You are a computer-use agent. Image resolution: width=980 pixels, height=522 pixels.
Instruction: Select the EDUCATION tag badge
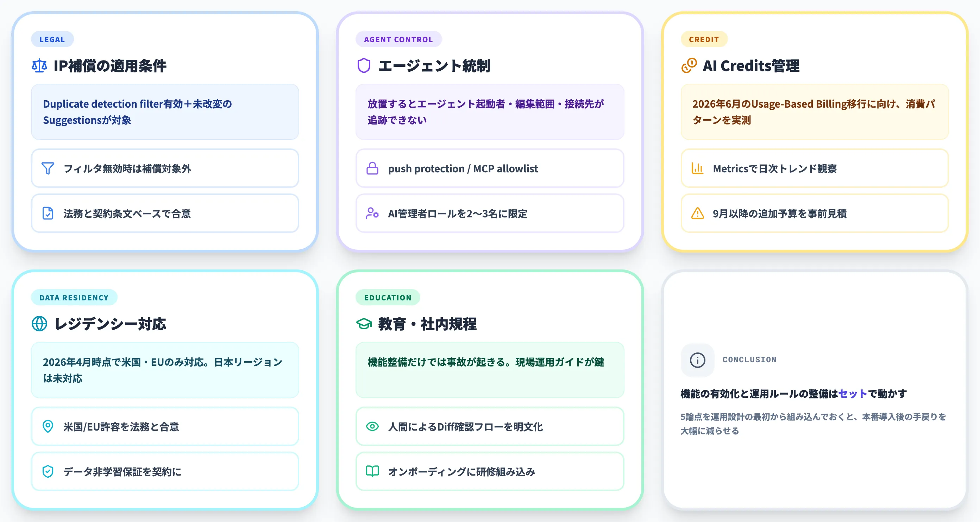tap(388, 297)
